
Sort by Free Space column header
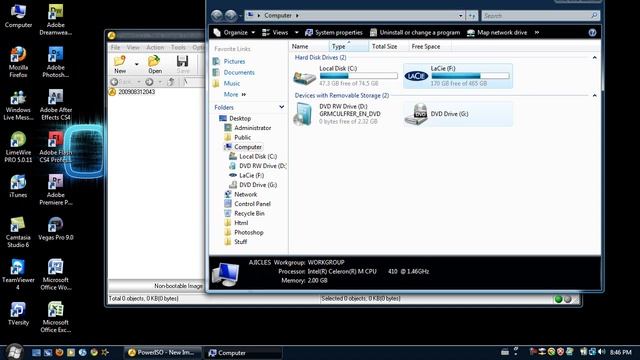coord(430,47)
